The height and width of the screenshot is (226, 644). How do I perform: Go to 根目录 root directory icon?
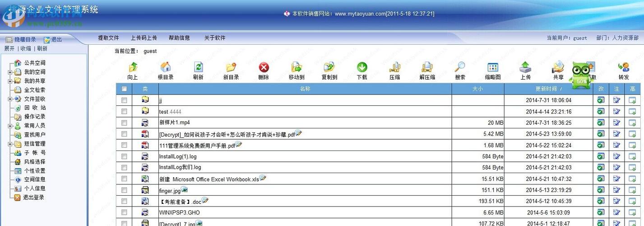[166, 67]
